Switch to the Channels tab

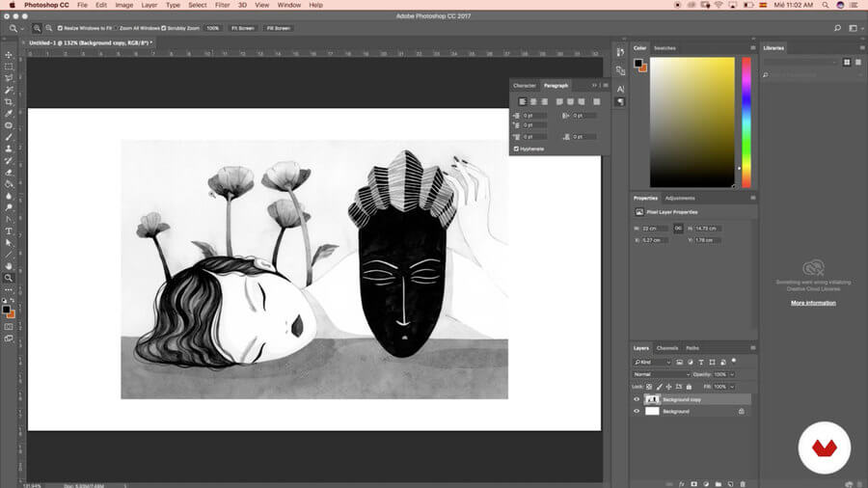(667, 348)
